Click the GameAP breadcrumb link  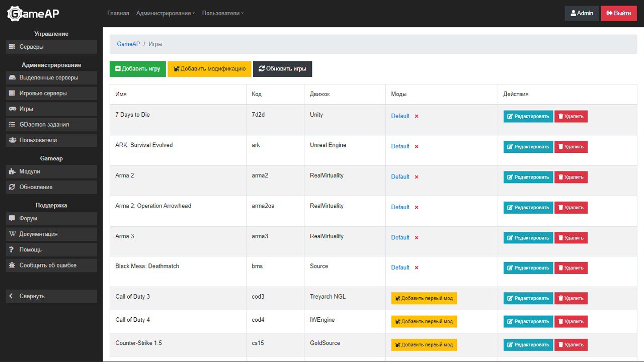[128, 44]
